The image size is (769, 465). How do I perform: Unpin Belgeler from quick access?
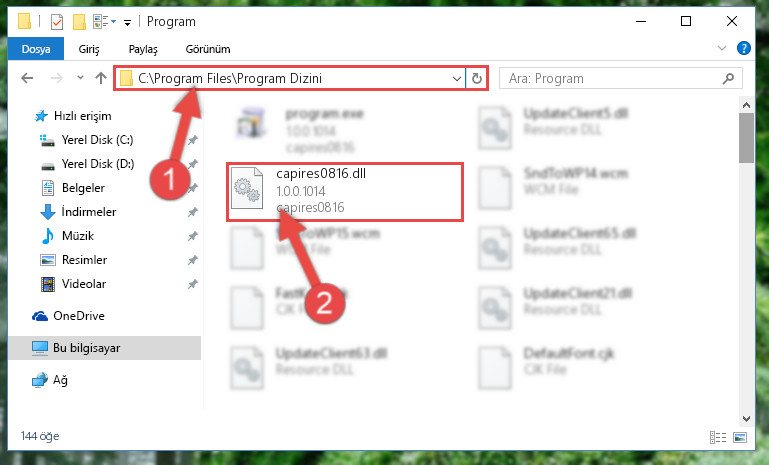[193, 188]
